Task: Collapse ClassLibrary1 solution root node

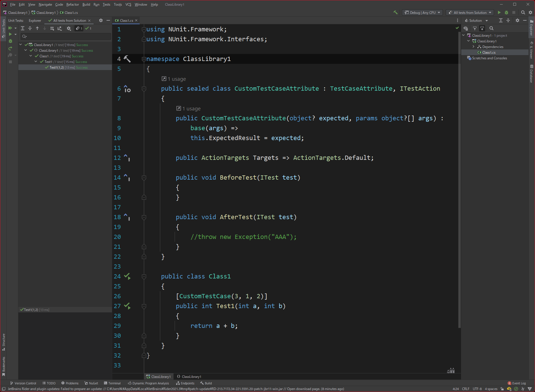Action: [463, 35]
